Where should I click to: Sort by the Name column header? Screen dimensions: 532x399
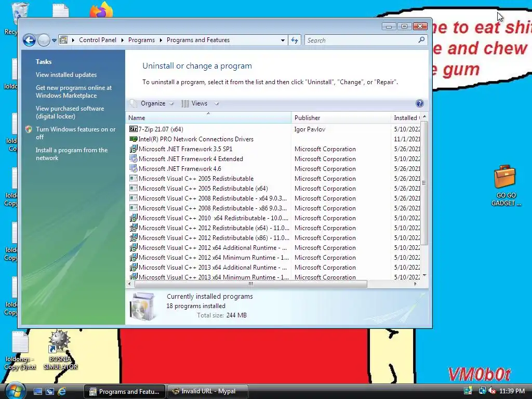coord(208,118)
